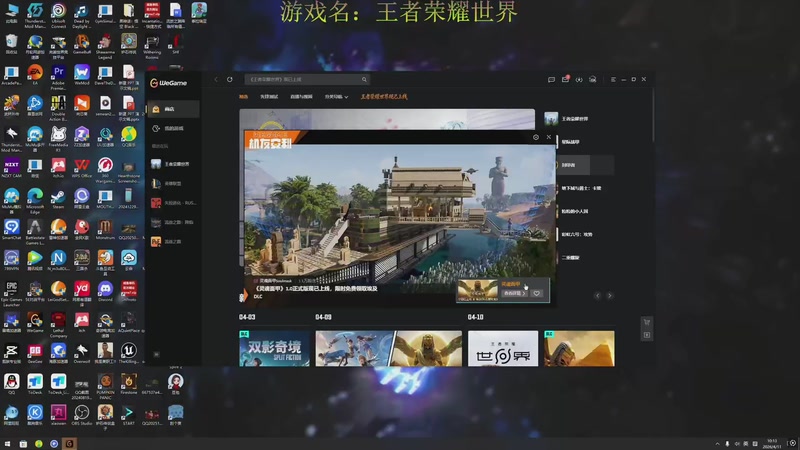
Task: Refresh the WeGame store page
Action: point(230,80)
